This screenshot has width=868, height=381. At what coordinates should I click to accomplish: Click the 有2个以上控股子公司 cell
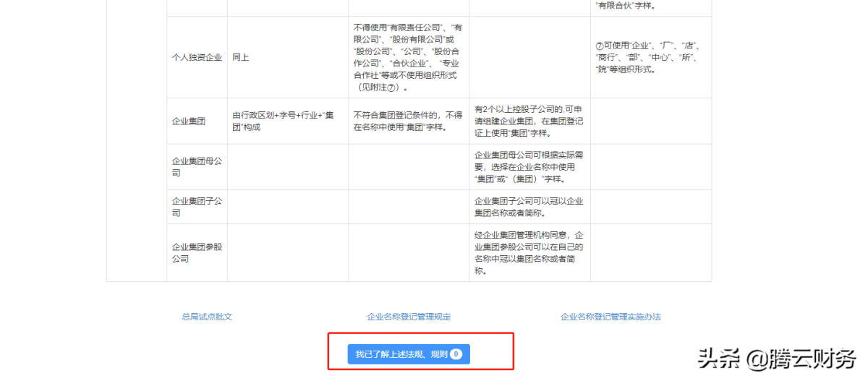point(528,121)
